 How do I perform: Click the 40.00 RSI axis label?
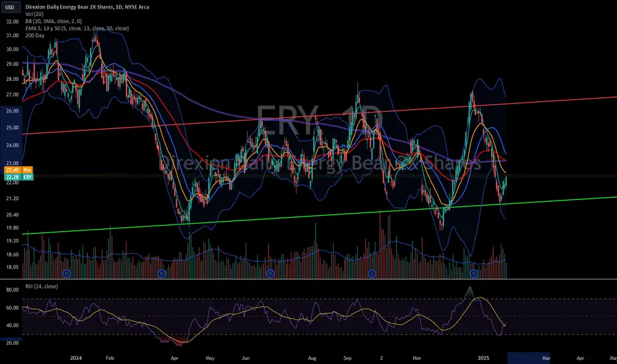[13, 325]
